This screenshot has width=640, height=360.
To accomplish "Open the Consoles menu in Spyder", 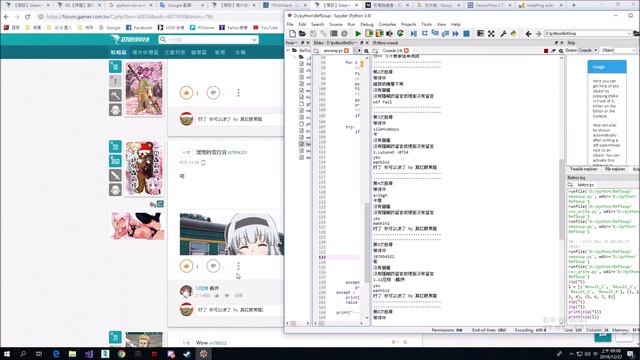I will [387, 24].
